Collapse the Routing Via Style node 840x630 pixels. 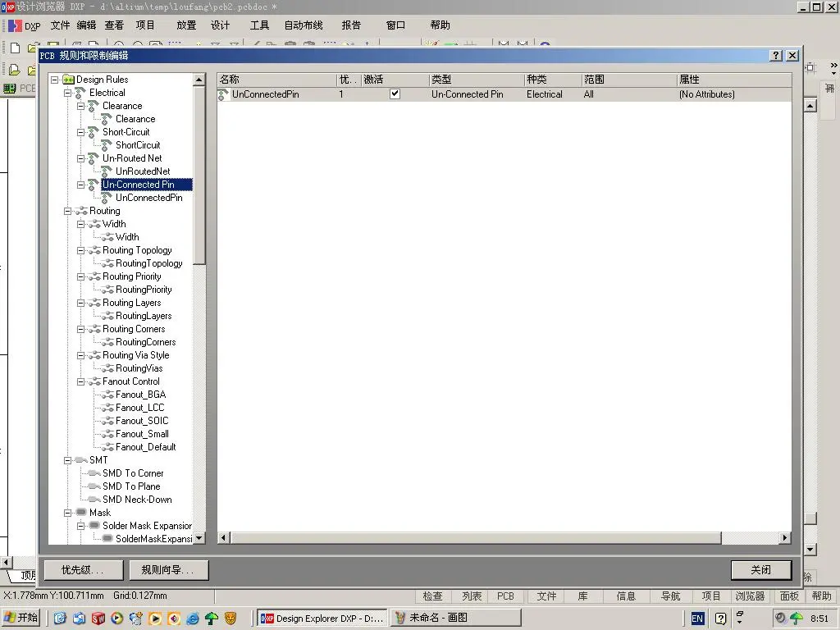tap(81, 356)
